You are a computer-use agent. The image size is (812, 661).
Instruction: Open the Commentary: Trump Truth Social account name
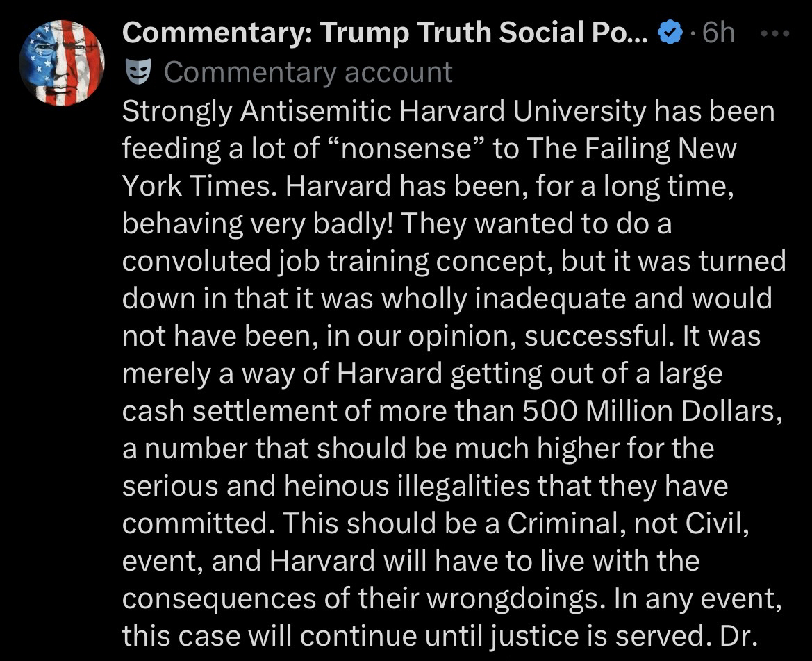pos(384,33)
